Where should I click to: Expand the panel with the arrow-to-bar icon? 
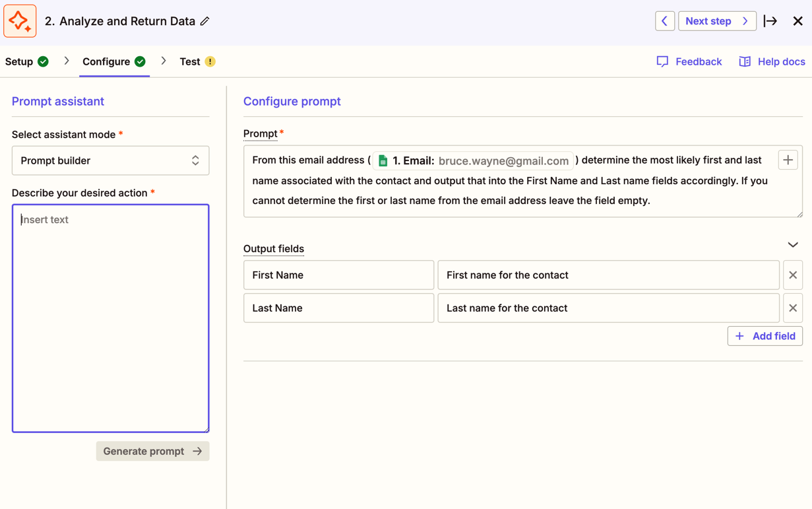pos(770,21)
